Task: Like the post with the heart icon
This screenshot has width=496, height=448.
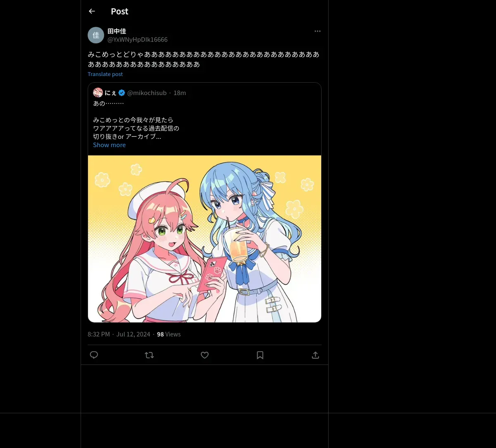Action: [205, 355]
